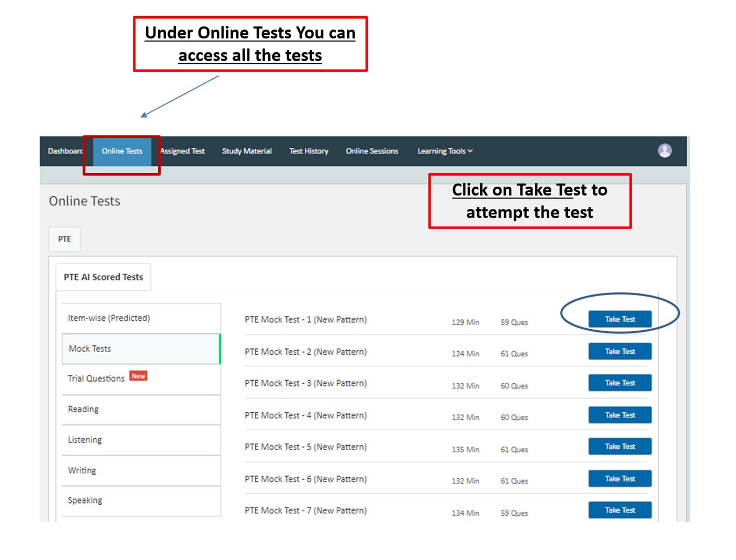The image size is (736, 560).
Task: Click 'PTE Mock Test - 2 (New Pattern)' title
Action: pos(305,352)
